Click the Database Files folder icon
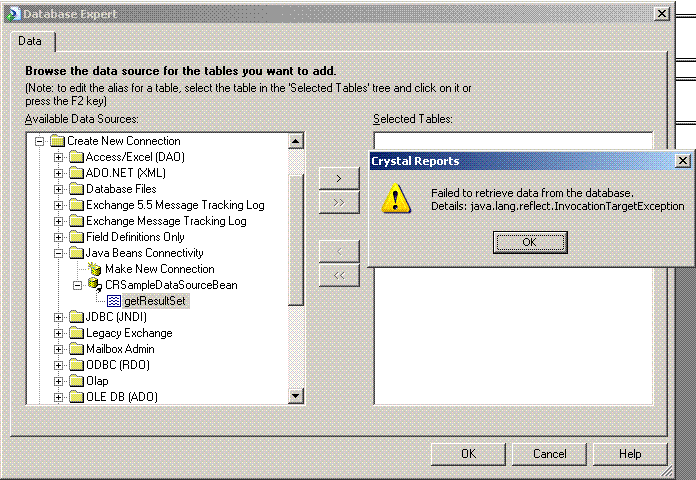The height and width of the screenshot is (480, 696). (76, 189)
